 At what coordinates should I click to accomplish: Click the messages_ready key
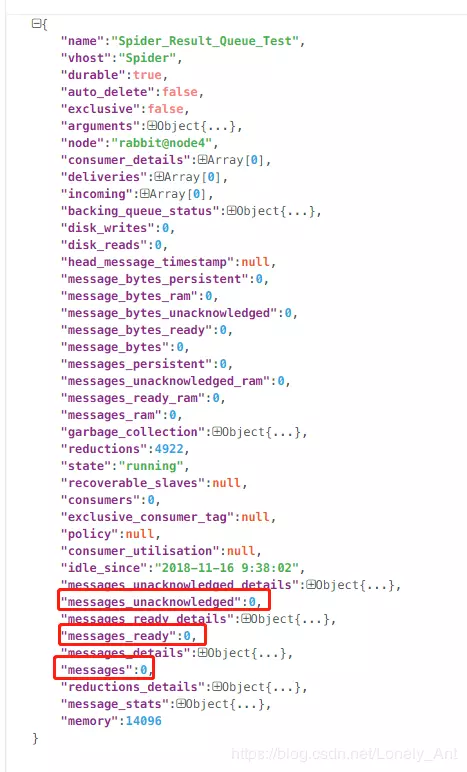118,636
